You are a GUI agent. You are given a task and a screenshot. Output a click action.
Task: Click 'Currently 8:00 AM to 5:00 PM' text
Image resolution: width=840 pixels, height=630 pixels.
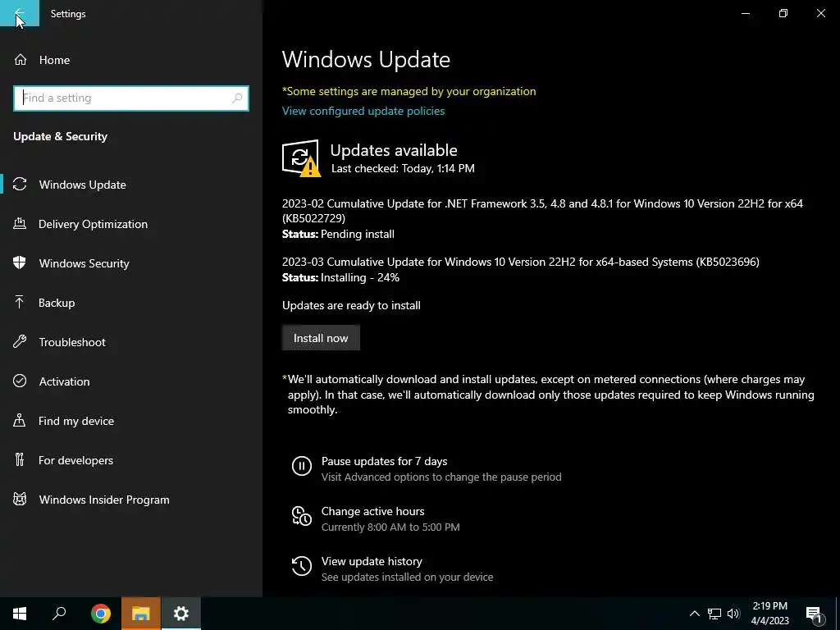pos(390,527)
